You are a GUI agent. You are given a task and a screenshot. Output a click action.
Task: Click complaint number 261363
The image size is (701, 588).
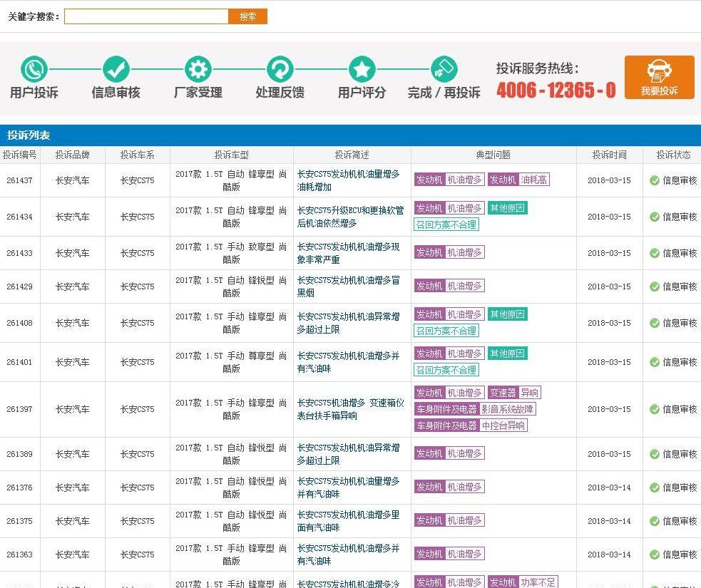click(20, 555)
